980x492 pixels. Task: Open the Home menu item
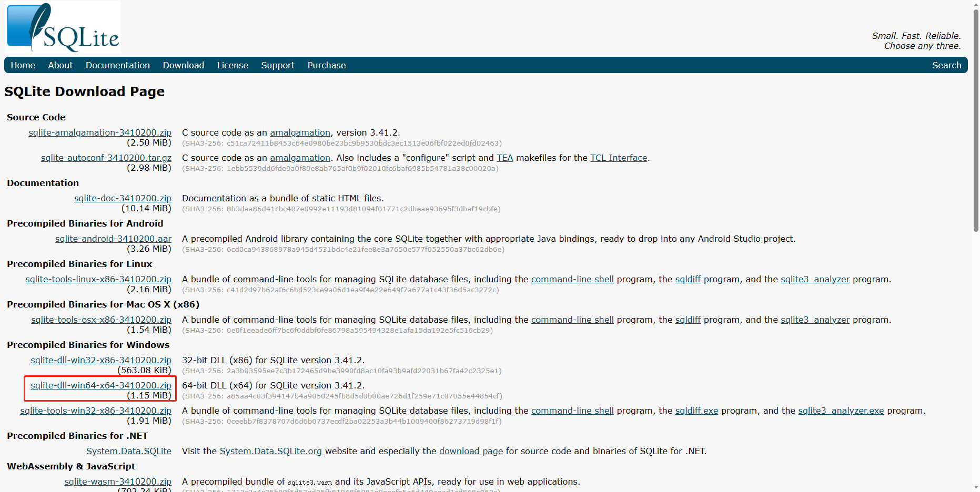coord(23,65)
